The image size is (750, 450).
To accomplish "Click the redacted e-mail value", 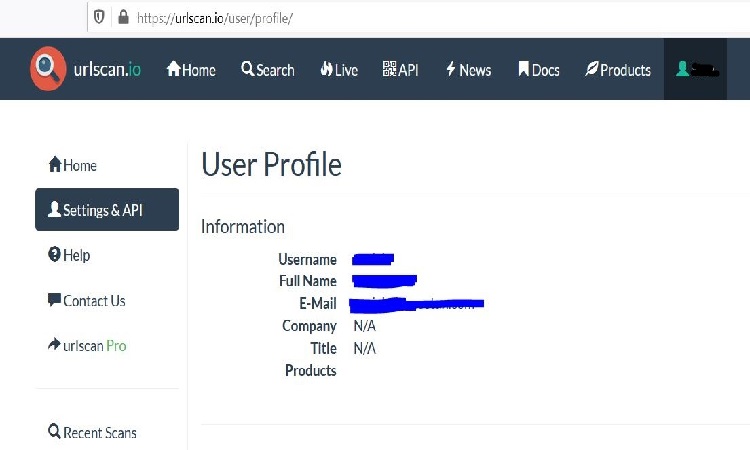I will [x=417, y=304].
